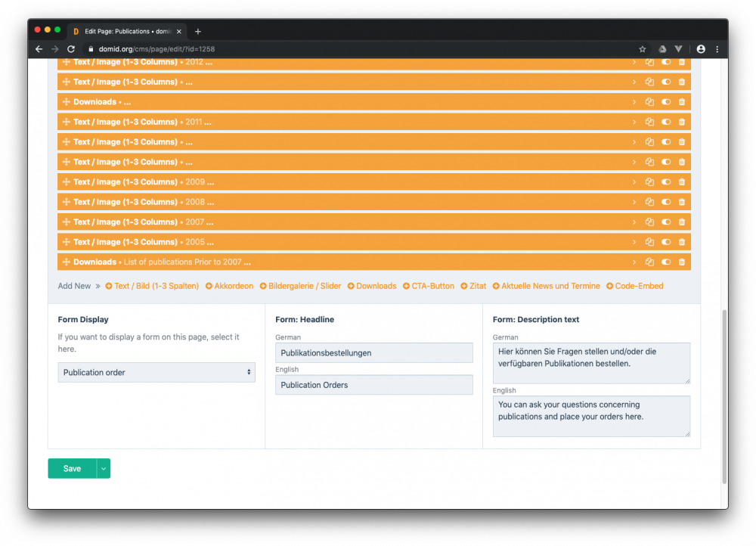This screenshot has width=756, height=546.
Task: Click the drag handle on the "2009" Text/Image block
Action: pyautogui.click(x=67, y=181)
